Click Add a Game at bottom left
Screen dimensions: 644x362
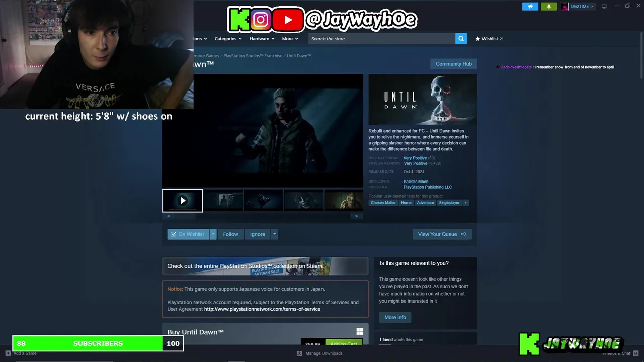tap(21, 353)
